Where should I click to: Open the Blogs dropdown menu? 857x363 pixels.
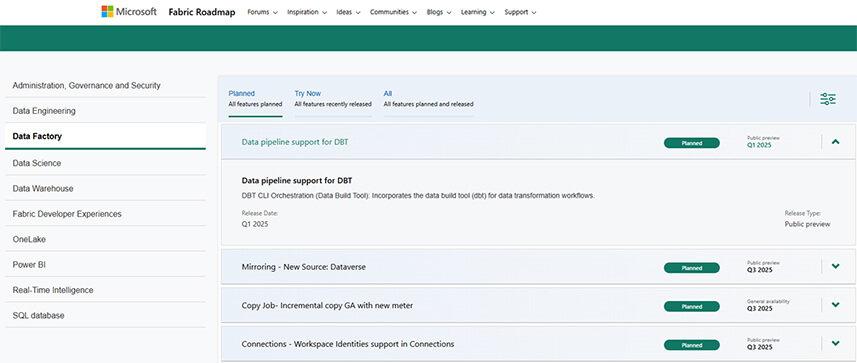439,12
